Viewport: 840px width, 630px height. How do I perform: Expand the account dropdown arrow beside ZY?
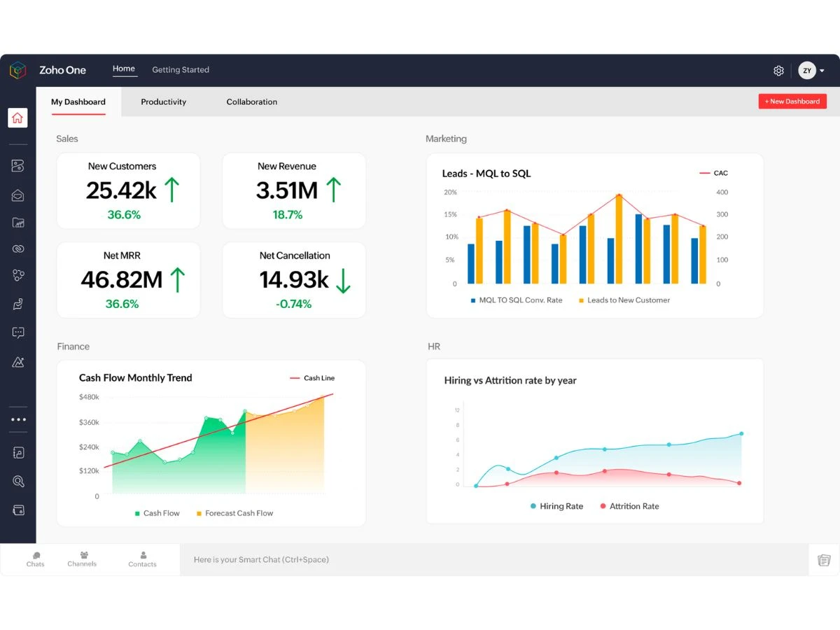point(822,71)
